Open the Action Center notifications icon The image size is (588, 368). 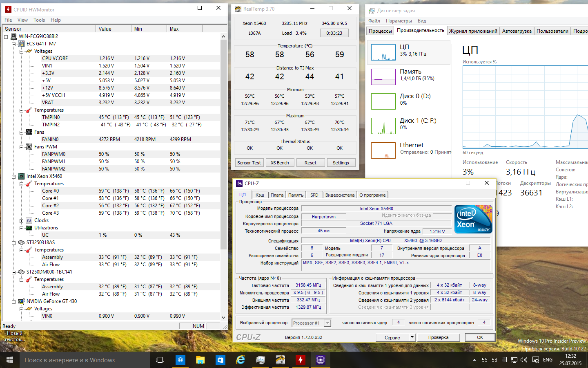[535, 360]
